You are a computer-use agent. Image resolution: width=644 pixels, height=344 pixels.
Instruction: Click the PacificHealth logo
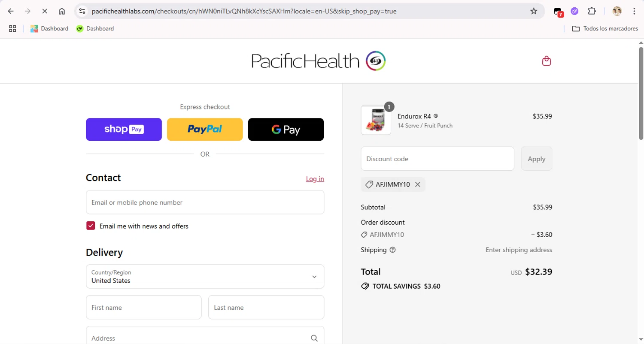pos(319,61)
